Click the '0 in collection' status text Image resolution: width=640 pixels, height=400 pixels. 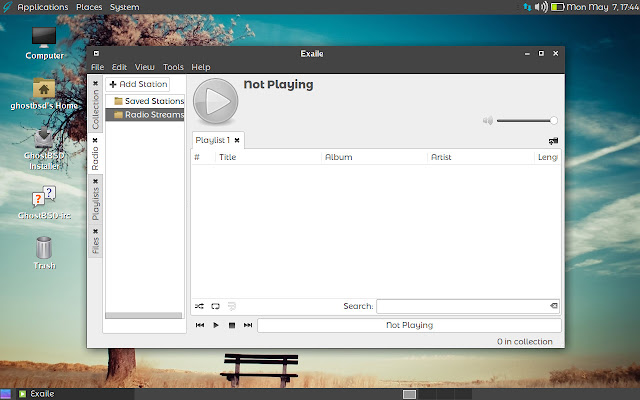(524, 342)
